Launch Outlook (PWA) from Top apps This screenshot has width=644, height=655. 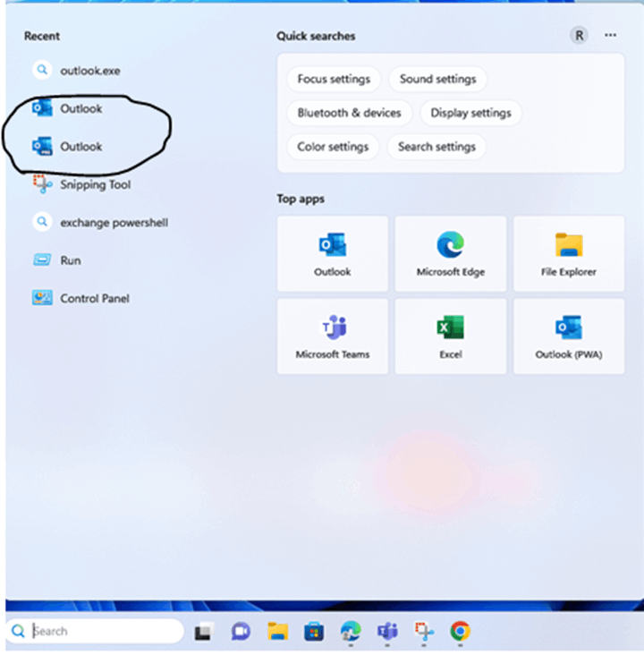click(x=569, y=336)
